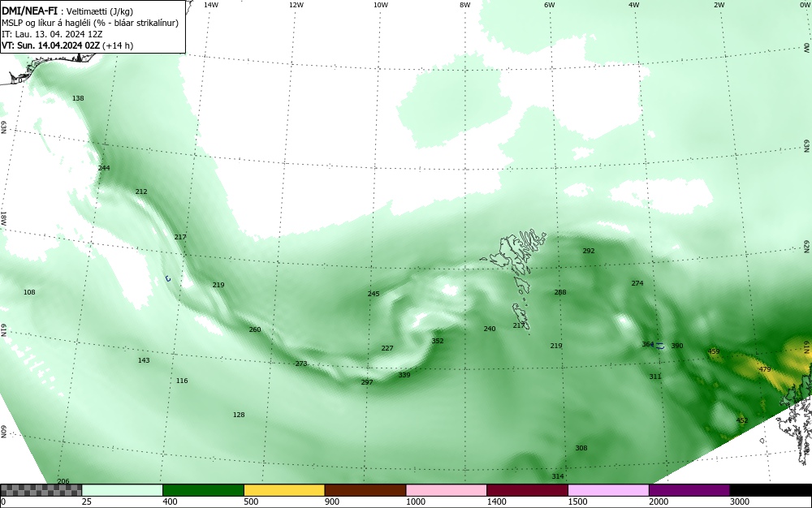Click the CAPE value 244 on the map
The width and height of the screenshot is (812, 508).
point(104,168)
